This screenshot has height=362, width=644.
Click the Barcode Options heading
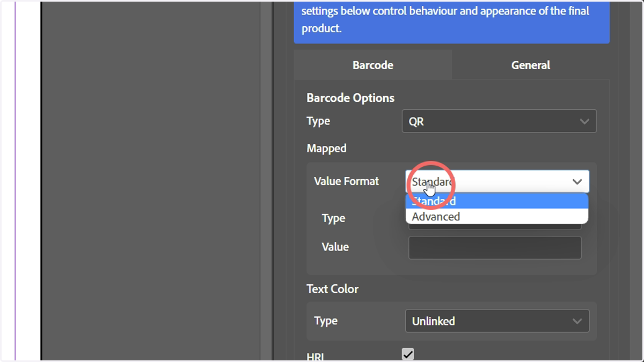(350, 98)
